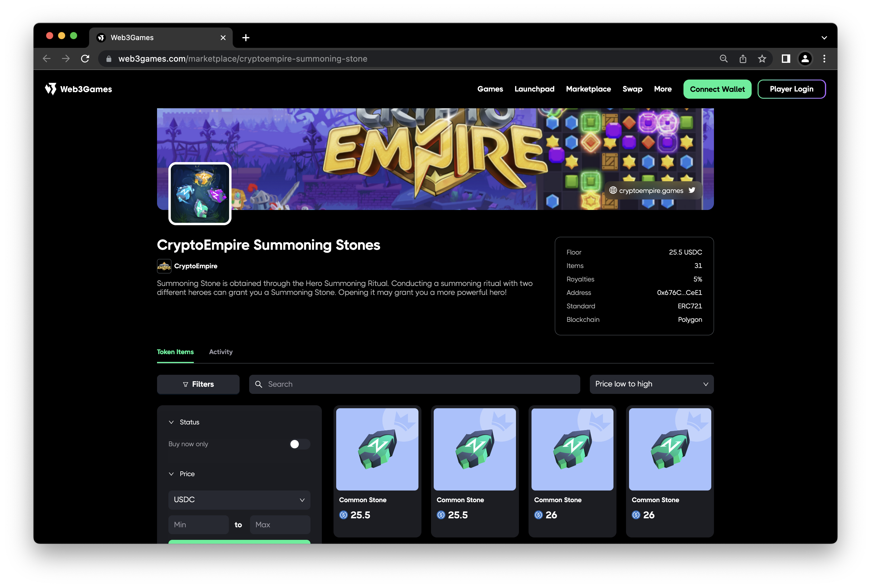Click the globe icon beside cryptoempire.games
Image resolution: width=871 pixels, height=588 pixels.
pos(613,190)
